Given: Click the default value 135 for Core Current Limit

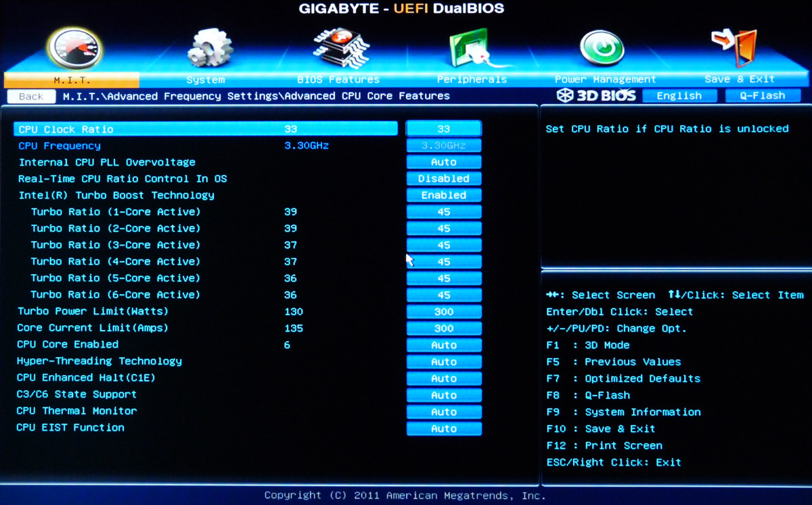Looking at the screenshot, I should point(294,328).
